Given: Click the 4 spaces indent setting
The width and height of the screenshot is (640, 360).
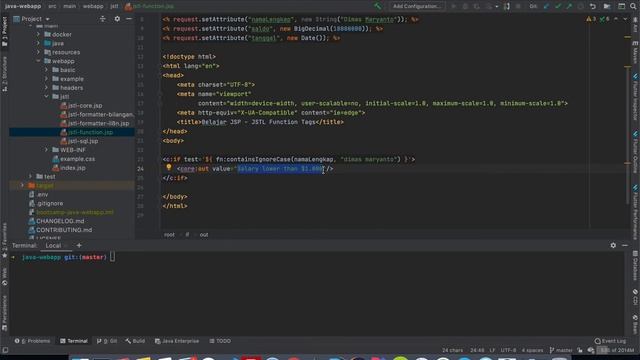Looking at the screenshot, I should tap(532, 350).
